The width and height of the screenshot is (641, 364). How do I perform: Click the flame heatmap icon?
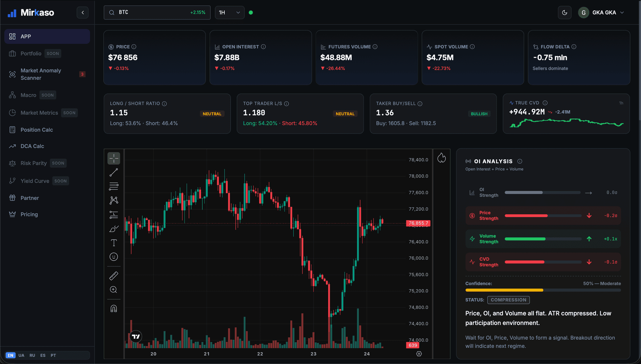[441, 158]
